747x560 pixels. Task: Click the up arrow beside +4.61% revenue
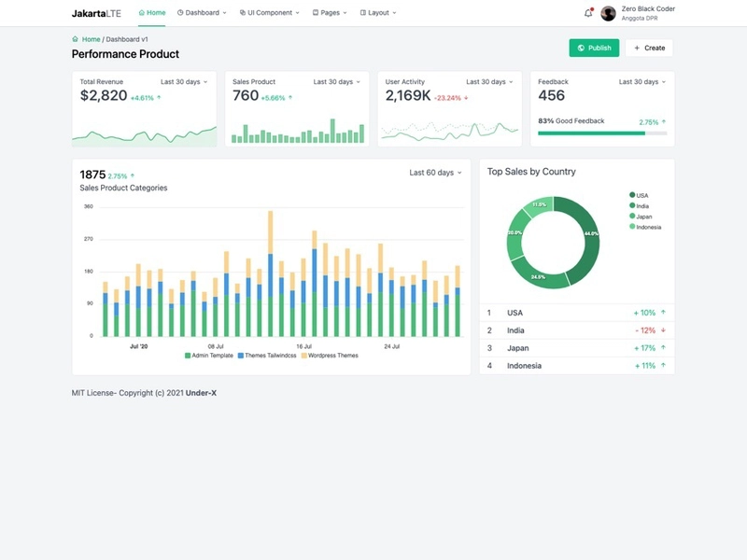(159, 98)
